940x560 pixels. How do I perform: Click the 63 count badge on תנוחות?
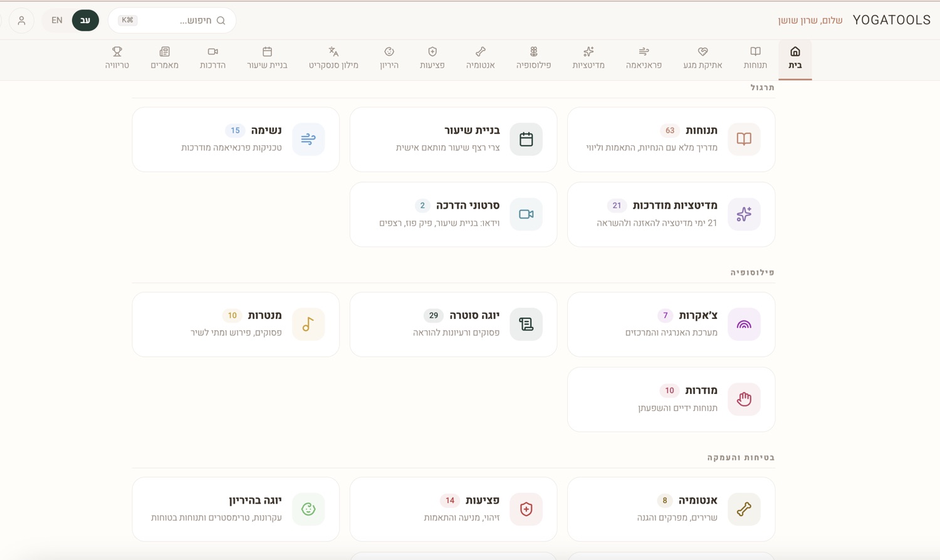pyautogui.click(x=670, y=130)
